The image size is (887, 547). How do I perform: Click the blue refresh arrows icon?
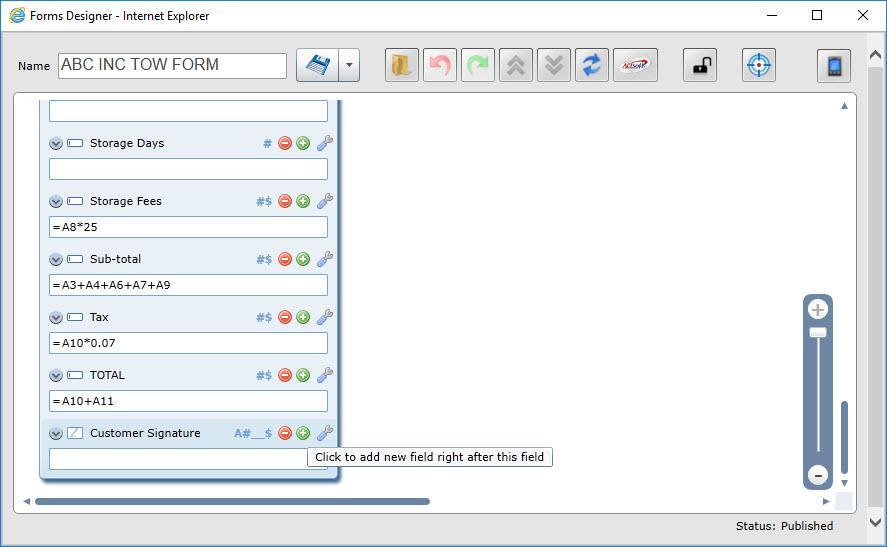(x=592, y=66)
